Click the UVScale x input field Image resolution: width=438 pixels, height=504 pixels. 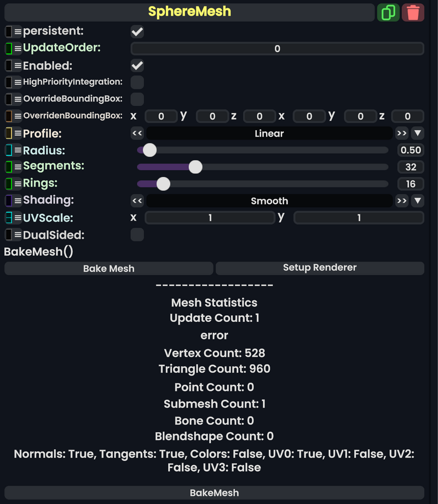click(209, 217)
